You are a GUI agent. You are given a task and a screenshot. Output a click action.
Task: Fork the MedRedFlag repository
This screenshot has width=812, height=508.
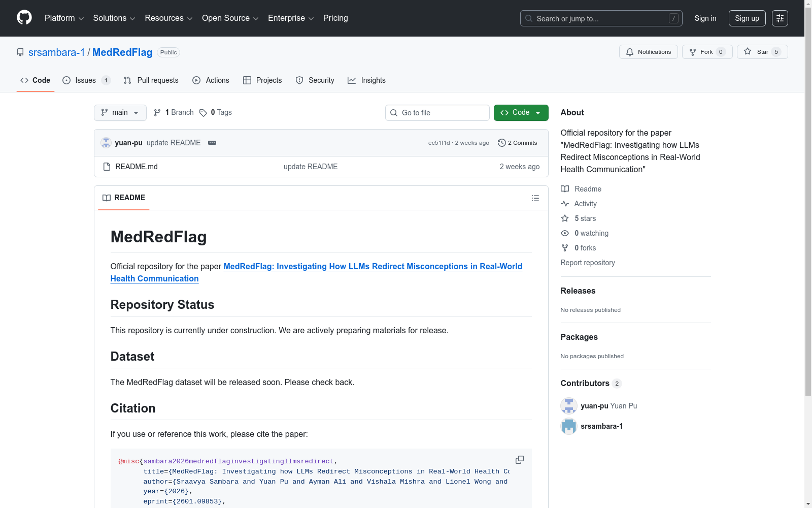tap(707, 52)
